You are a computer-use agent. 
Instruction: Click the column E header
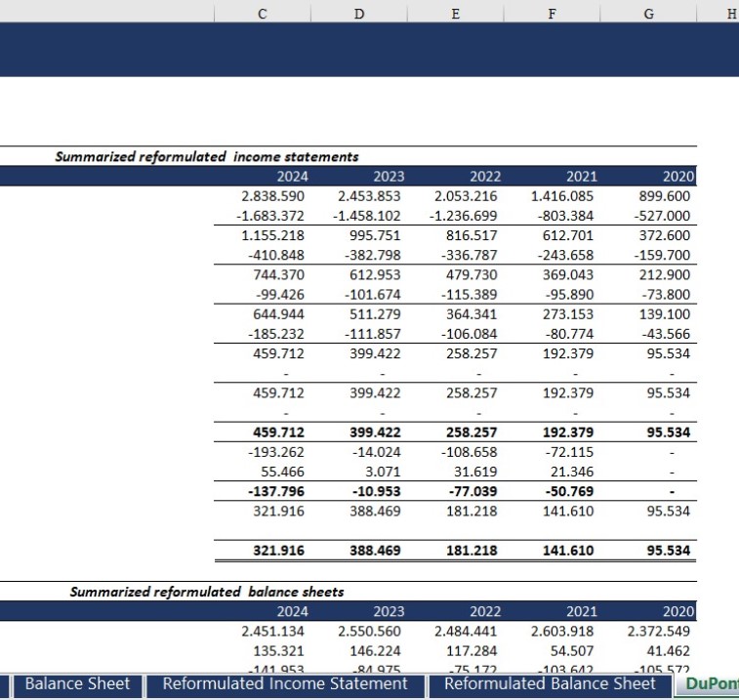(x=455, y=13)
